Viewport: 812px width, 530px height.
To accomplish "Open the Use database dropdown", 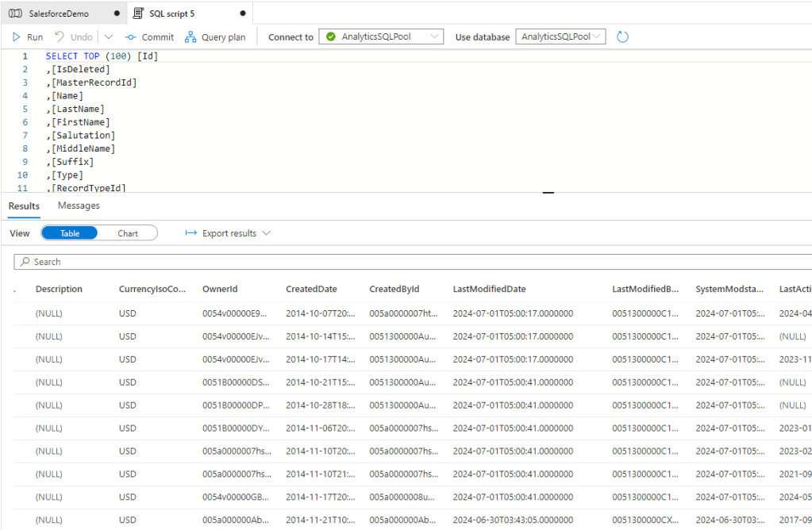I will point(560,37).
